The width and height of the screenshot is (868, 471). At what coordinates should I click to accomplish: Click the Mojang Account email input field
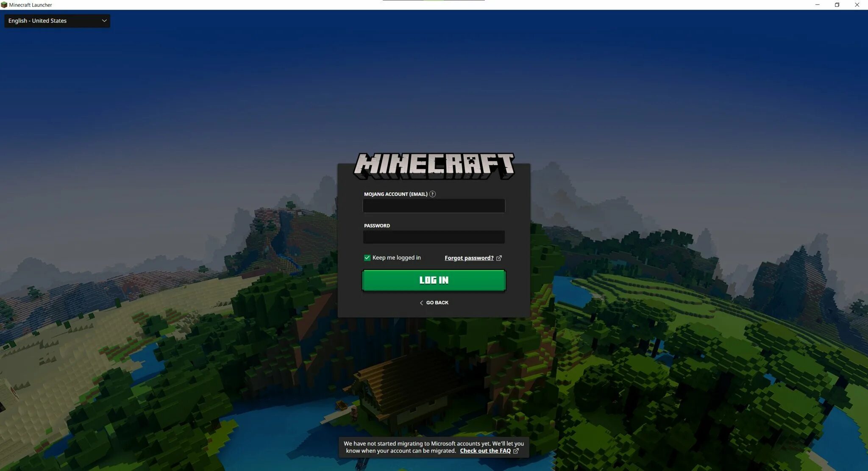(434, 205)
